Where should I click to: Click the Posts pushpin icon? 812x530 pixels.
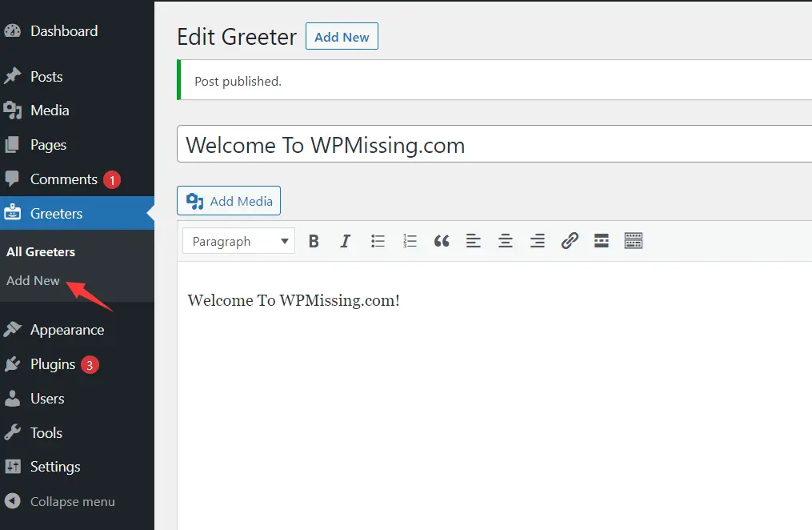pyautogui.click(x=13, y=76)
